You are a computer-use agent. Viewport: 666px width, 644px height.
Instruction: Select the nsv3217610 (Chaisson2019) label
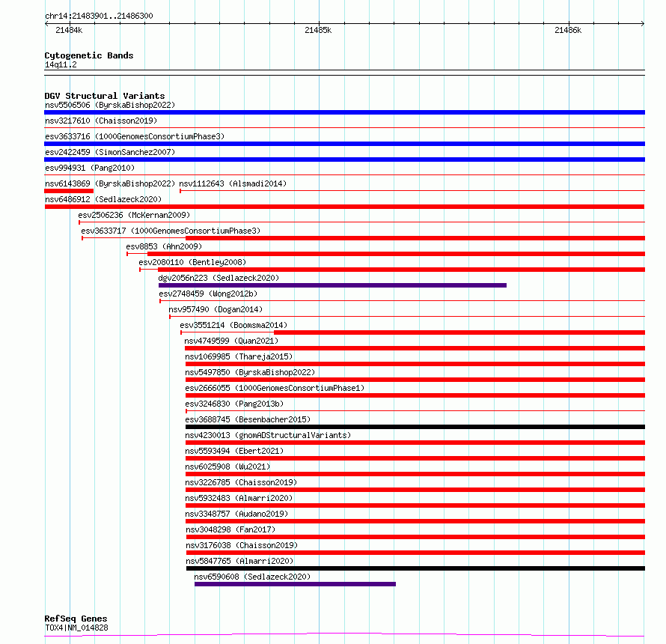101,121
